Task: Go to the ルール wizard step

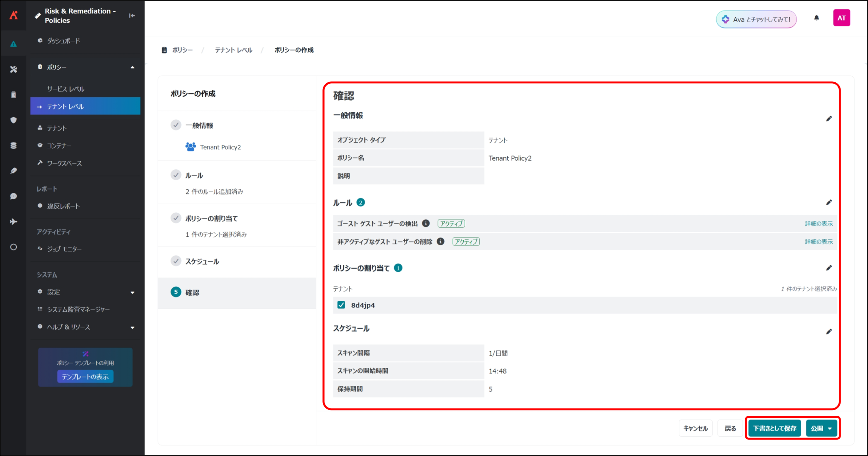Action: click(x=194, y=175)
